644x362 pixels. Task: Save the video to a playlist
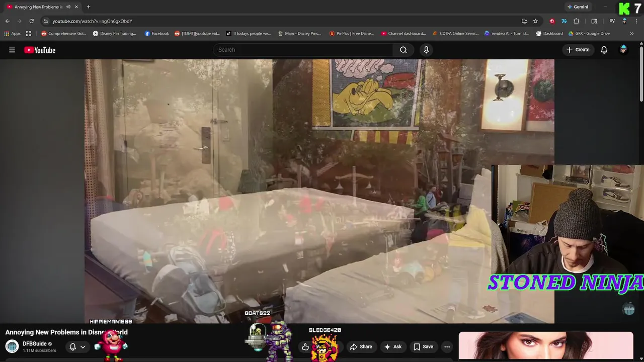(x=423, y=347)
